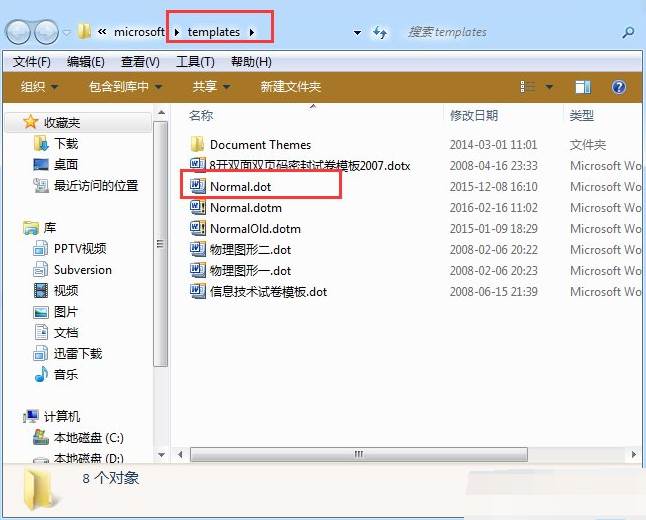Click the Normal.dotm file name
The image size is (646, 520).
pyautogui.click(x=246, y=208)
